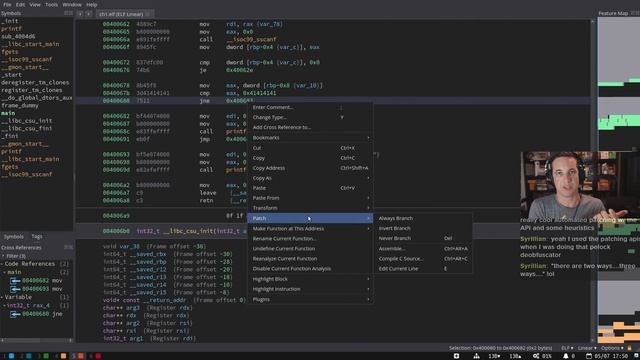This screenshot has width=640, height=360.
Task: Switch to the Symbols tab in the lower sidebar
Action: tap(13, 237)
